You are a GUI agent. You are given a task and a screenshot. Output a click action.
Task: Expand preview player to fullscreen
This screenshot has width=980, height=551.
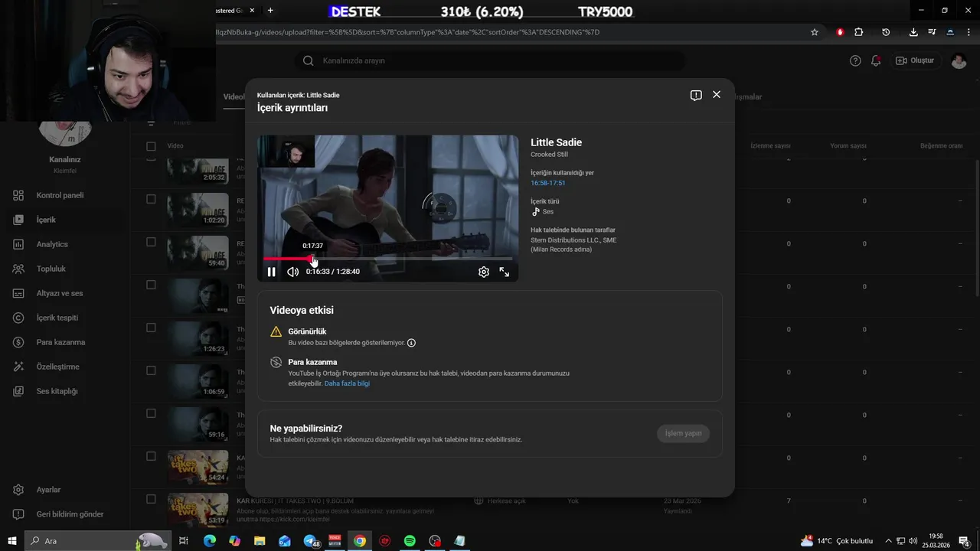click(x=505, y=272)
